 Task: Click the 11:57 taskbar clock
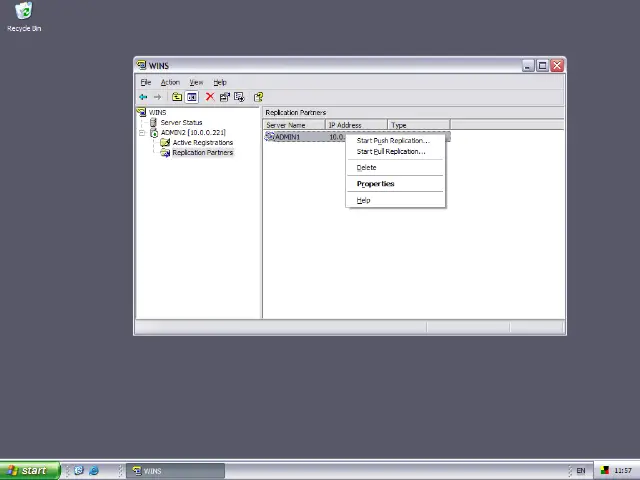pyautogui.click(x=623, y=471)
